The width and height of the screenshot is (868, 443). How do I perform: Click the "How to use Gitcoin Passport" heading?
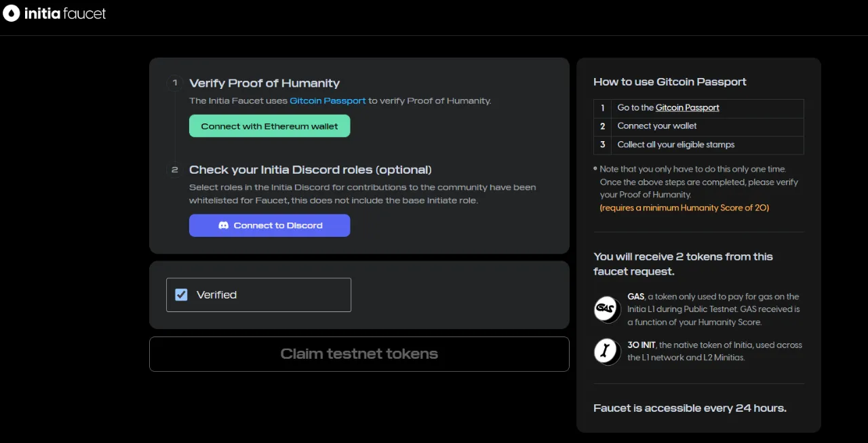click(x=669, y=82)
